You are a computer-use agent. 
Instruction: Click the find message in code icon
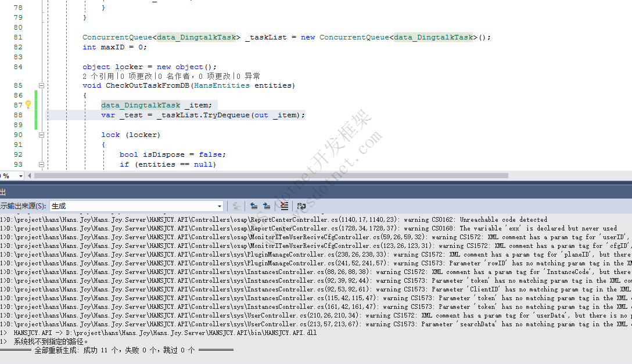click(236, 206)
